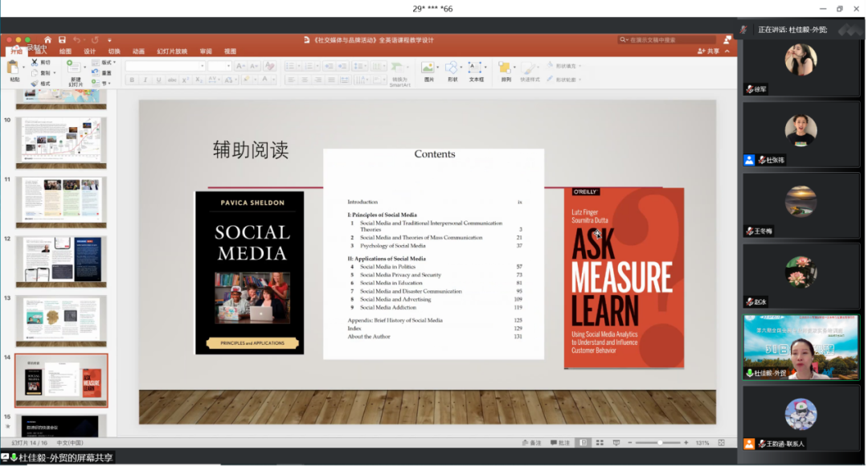Click the Redo/repeat icon
Image resolution: width=868 pixels, height=467 pixels.
coord(95,40)
